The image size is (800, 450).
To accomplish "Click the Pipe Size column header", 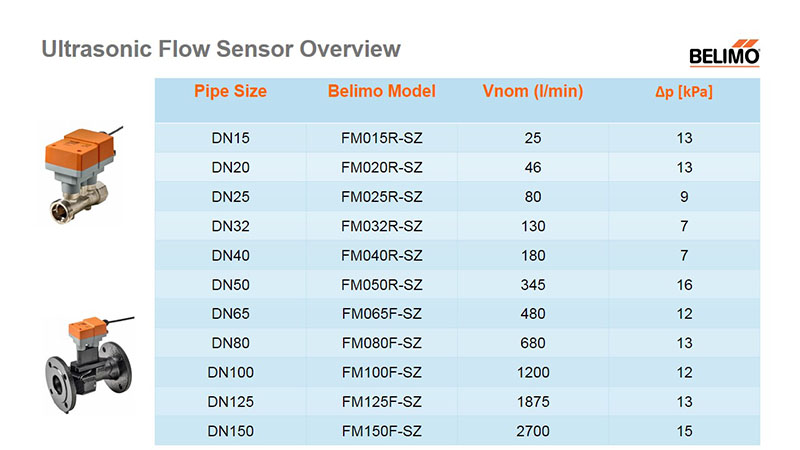I will point(230,91).
